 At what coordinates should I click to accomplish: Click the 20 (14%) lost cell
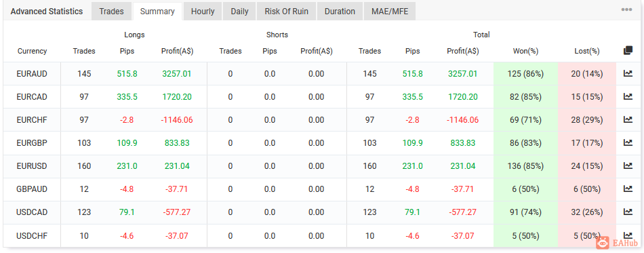point(587,74)
